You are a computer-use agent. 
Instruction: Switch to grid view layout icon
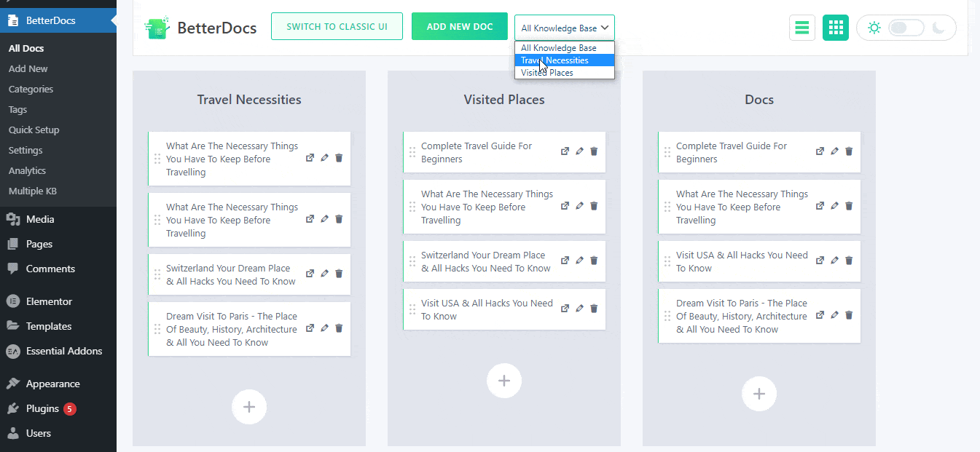(836, 28)
